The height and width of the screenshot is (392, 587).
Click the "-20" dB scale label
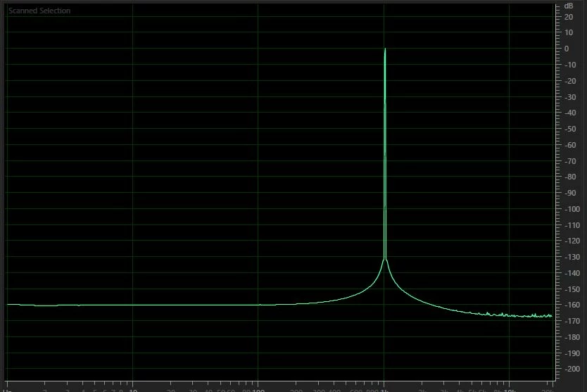[570, 81]
